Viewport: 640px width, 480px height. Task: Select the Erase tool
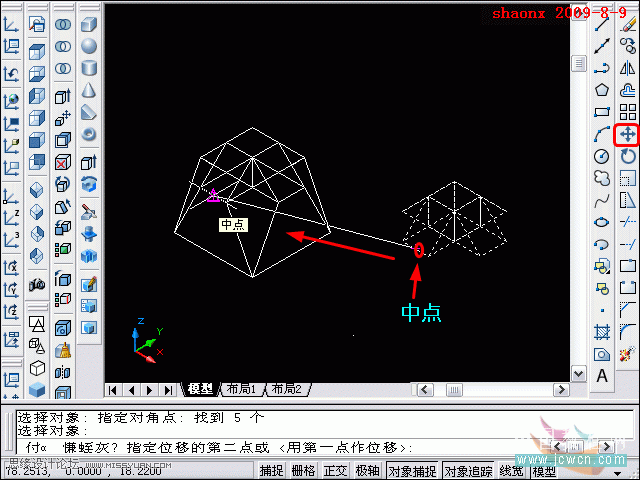pos(628,24)
